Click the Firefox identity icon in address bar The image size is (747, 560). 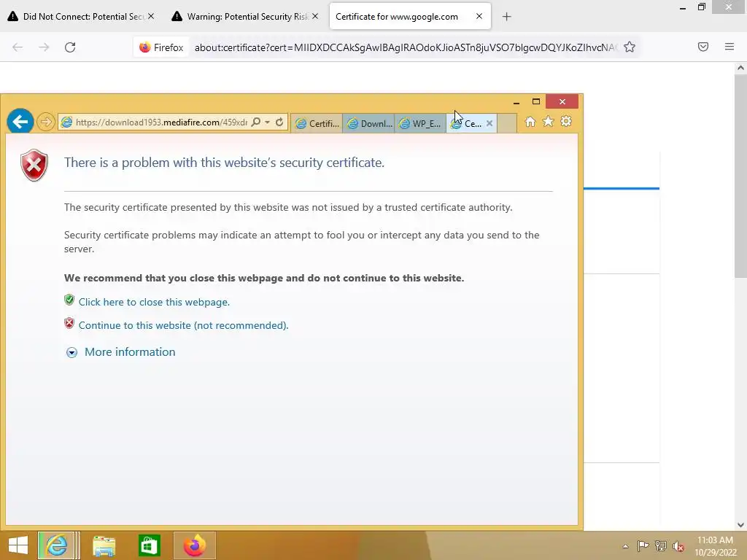click(161, 47)
